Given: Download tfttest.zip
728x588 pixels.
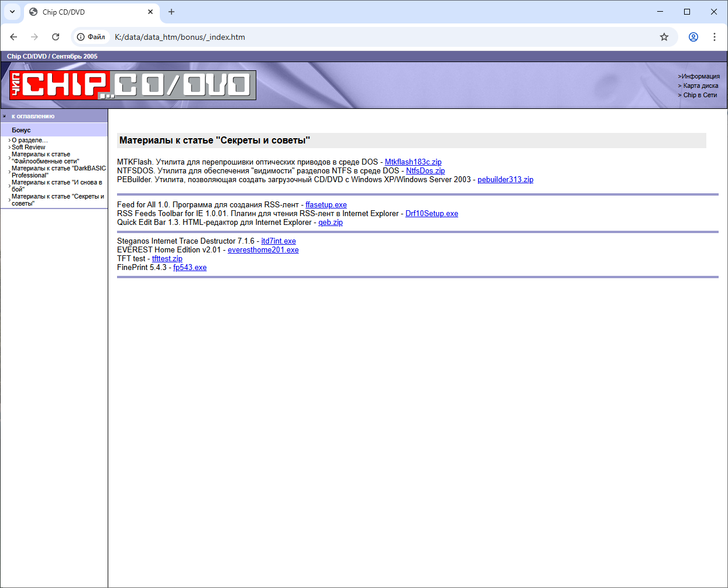Looking at the screenshot, I should pyautogui.click(x=167, y=259).
